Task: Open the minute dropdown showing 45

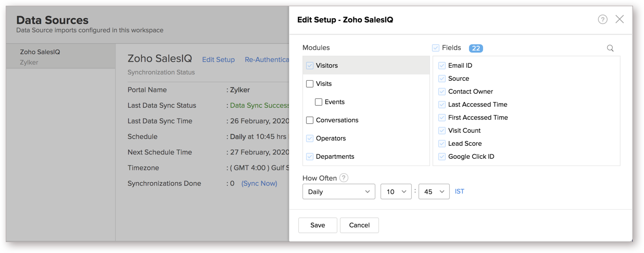Action: coord(434,192)
